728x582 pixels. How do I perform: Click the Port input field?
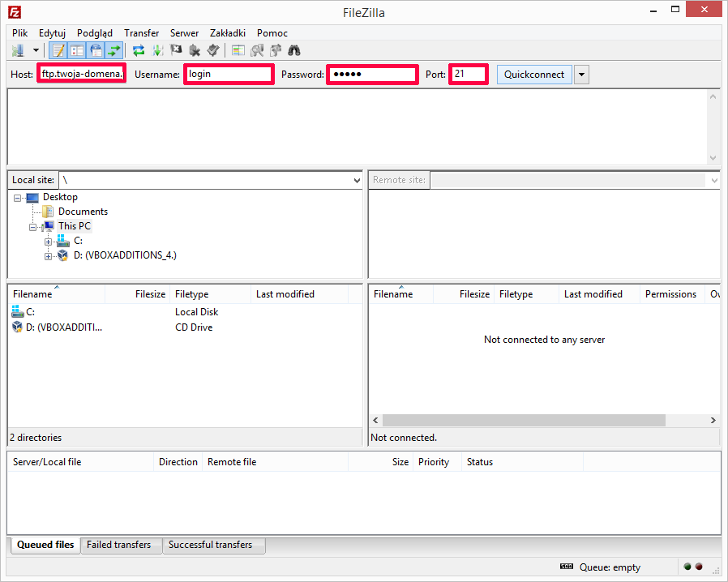tap(469, 74)
